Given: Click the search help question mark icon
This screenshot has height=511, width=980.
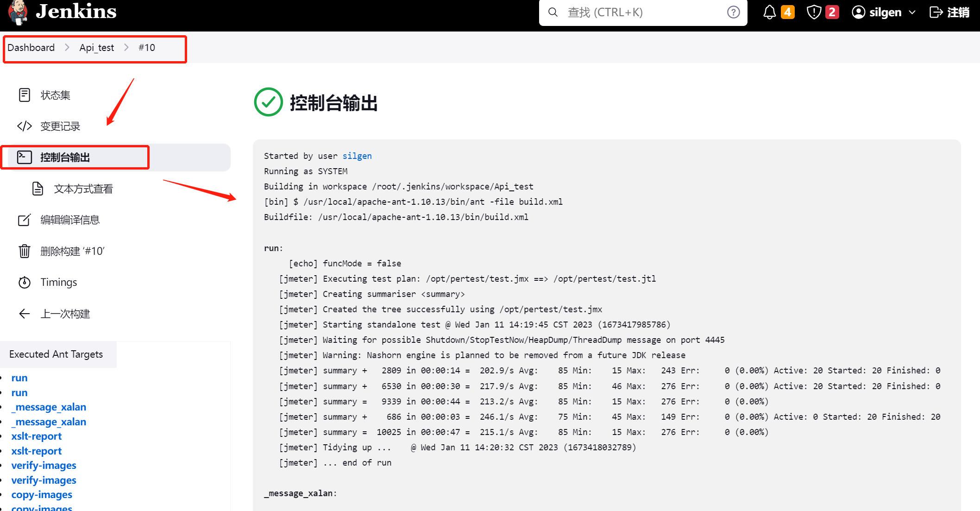Looking at the screenshot, I should click(x=733, y=12).
